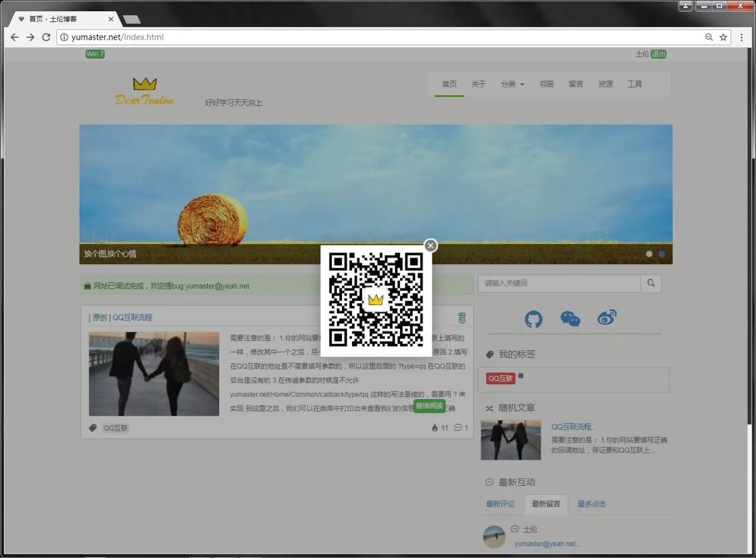Switch to the 最新留言 tab
Image resolution: width=756 pixels, height=558 pixels.
[546, 504]
